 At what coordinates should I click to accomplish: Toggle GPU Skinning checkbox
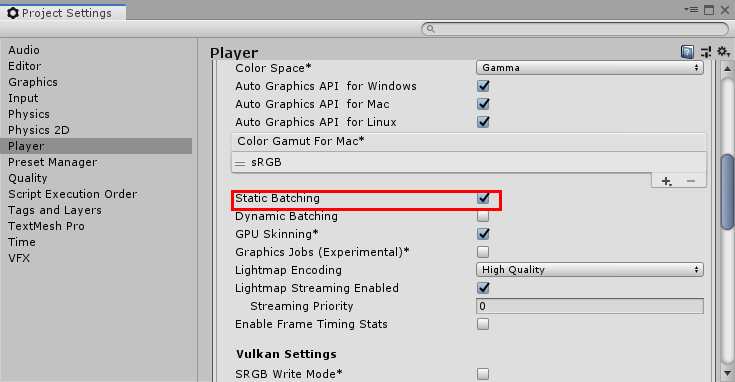point(483,234)
